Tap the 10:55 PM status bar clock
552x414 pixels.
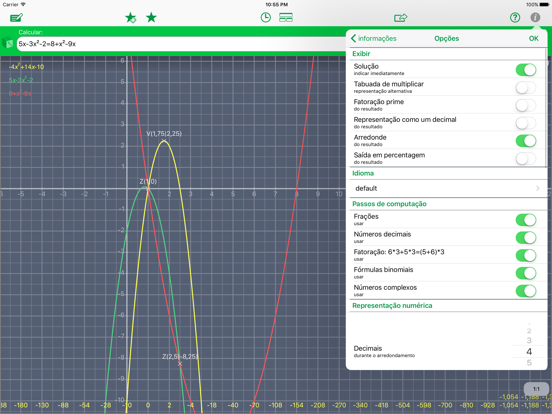coord(276,5)
